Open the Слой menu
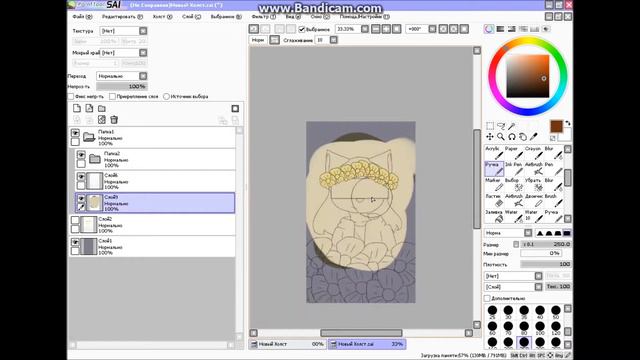Viewport: 640px width, 360px height. (191, 17)
